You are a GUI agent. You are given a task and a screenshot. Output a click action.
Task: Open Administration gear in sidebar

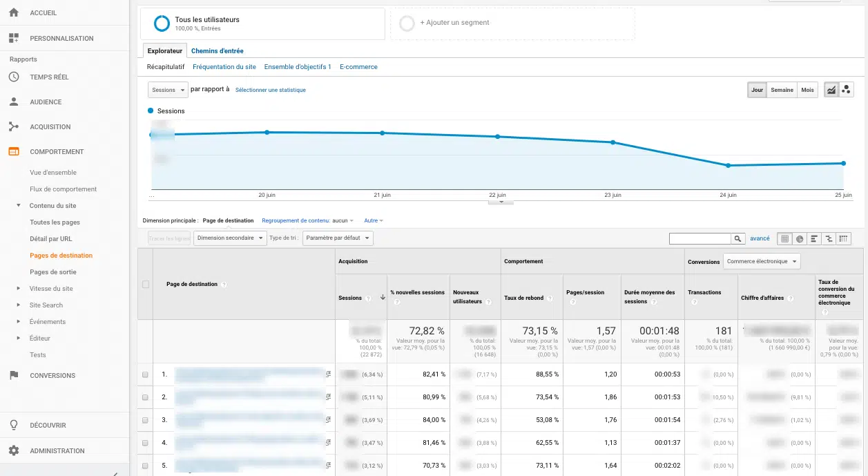pos(14,450)
